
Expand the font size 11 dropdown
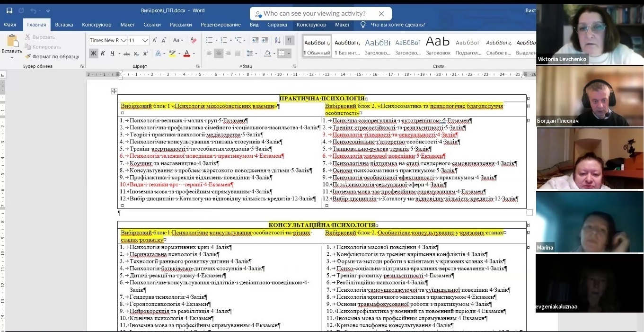click(145, 40)
